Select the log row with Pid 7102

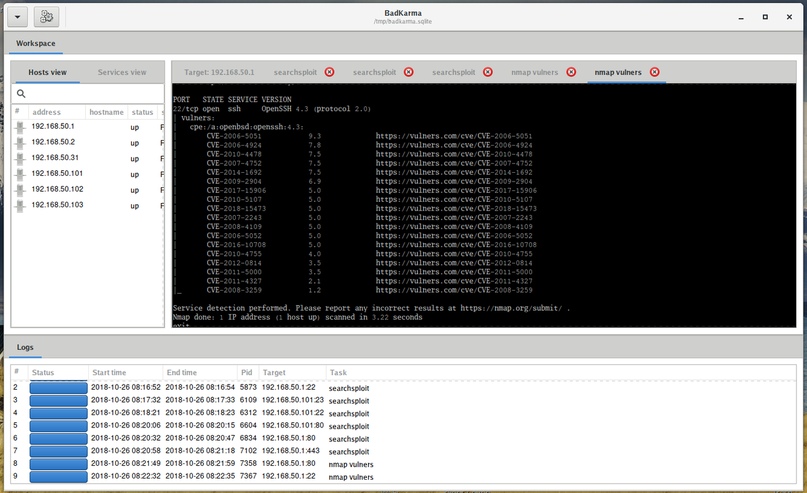248,451
